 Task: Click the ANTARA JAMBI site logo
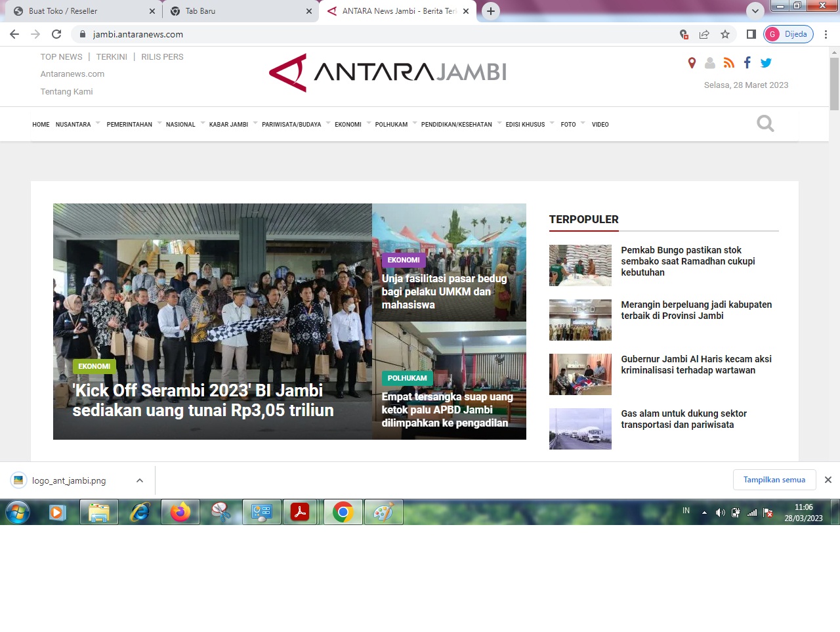click(x=388, y=72)
